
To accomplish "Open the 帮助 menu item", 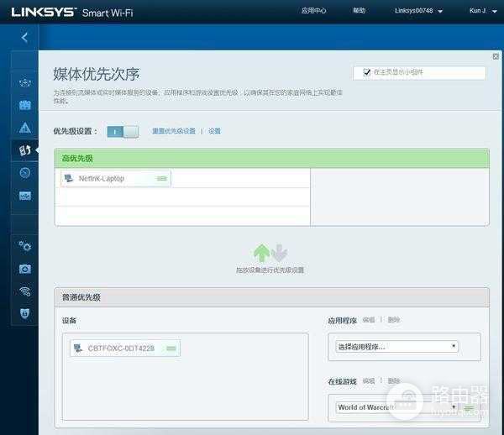I will point(360,11).
